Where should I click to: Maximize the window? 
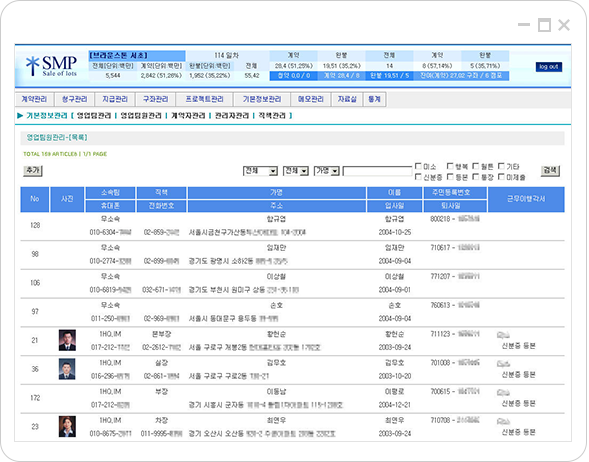click(x=544, y=25)
